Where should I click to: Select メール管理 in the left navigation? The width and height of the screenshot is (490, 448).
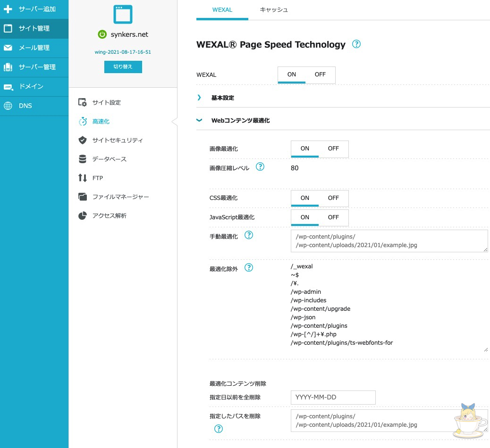pyautogui.click(x=34, y=48)
